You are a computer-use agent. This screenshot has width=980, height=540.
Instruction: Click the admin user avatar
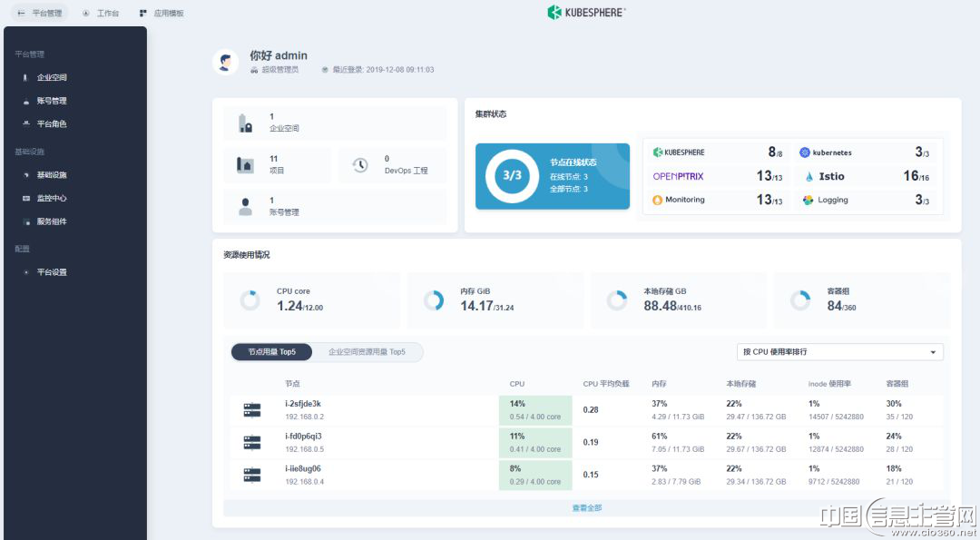click(x=225, y=62)
